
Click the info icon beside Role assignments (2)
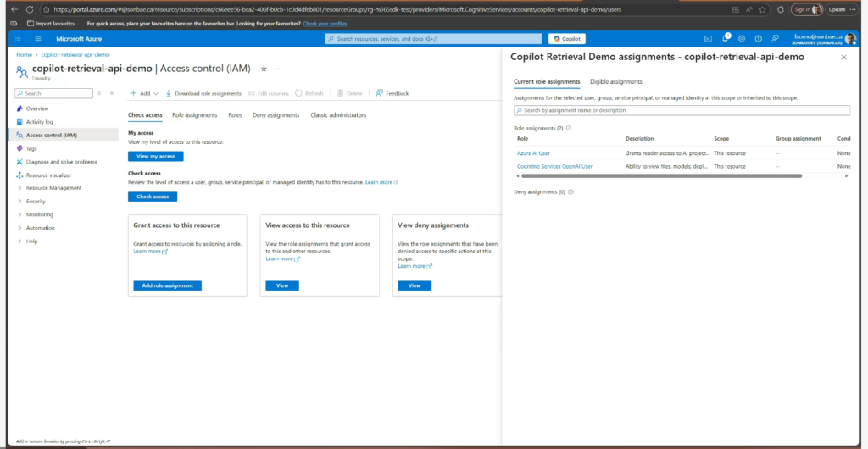568,128
